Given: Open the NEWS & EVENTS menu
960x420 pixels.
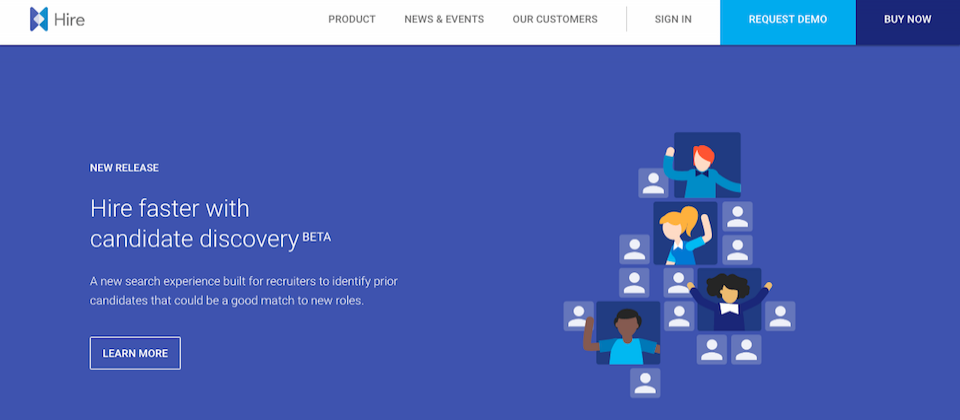Looking at the screenshot, I should [444, 20].
